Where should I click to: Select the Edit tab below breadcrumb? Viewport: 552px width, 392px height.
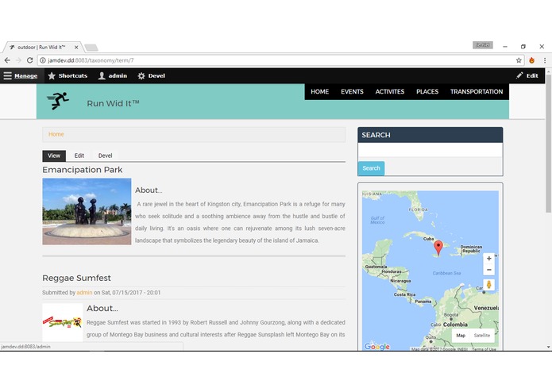click(x=79, y=156)
